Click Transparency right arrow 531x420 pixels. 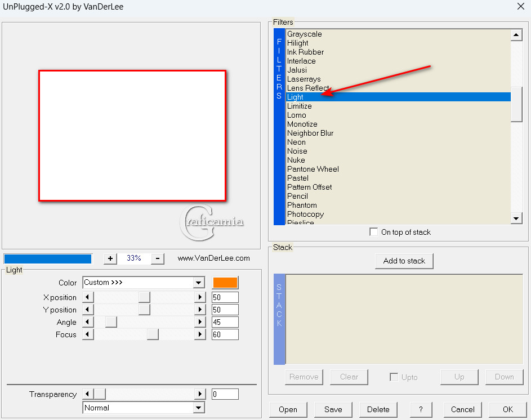[x=200, y=394]
